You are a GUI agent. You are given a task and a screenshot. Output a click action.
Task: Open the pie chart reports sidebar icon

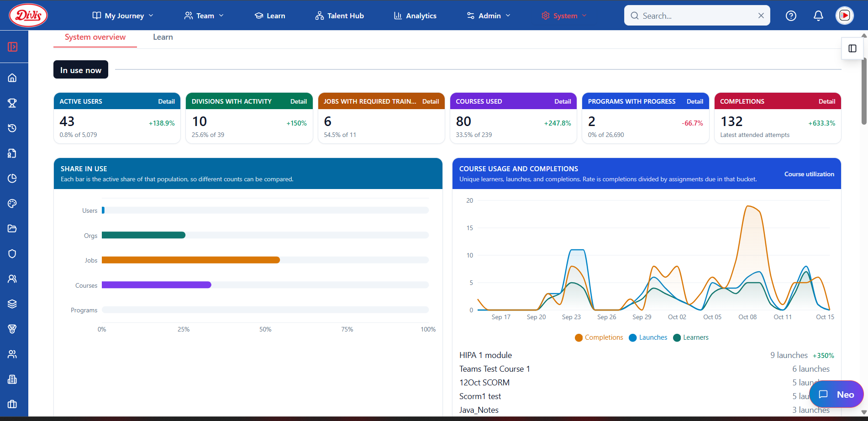coord(12,178)
